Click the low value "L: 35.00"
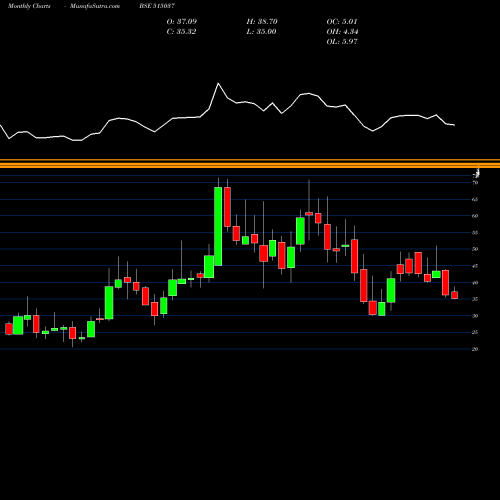The image size is (500, 500). click(261, 32)
